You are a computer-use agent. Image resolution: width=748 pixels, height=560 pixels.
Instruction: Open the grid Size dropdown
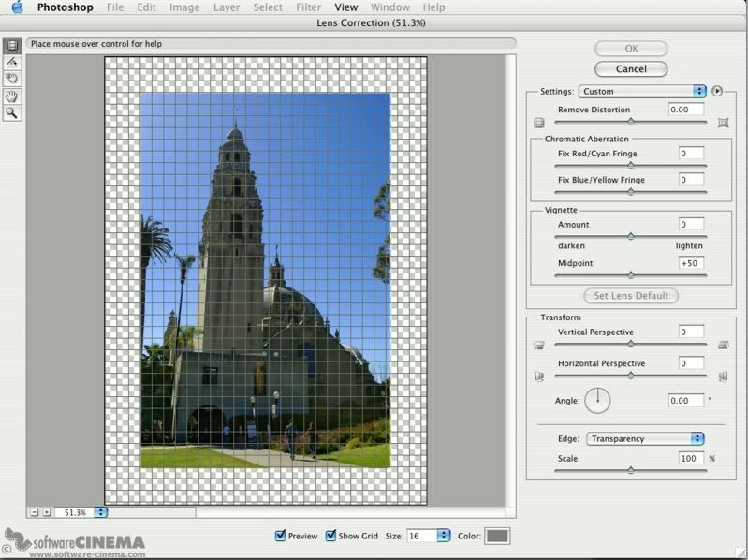pos(429,536)
